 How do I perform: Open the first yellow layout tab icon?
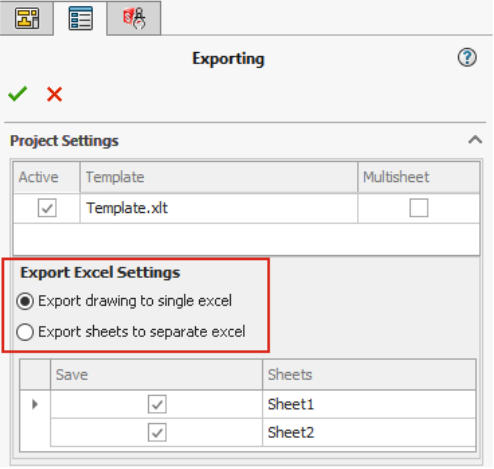click(x=27, y=18)
